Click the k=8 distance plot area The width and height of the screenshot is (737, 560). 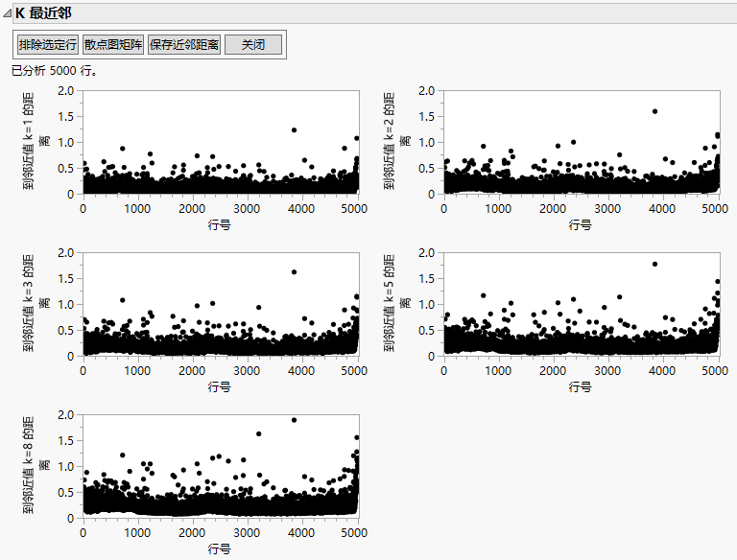pyautogui.click(x=221, y=466)
